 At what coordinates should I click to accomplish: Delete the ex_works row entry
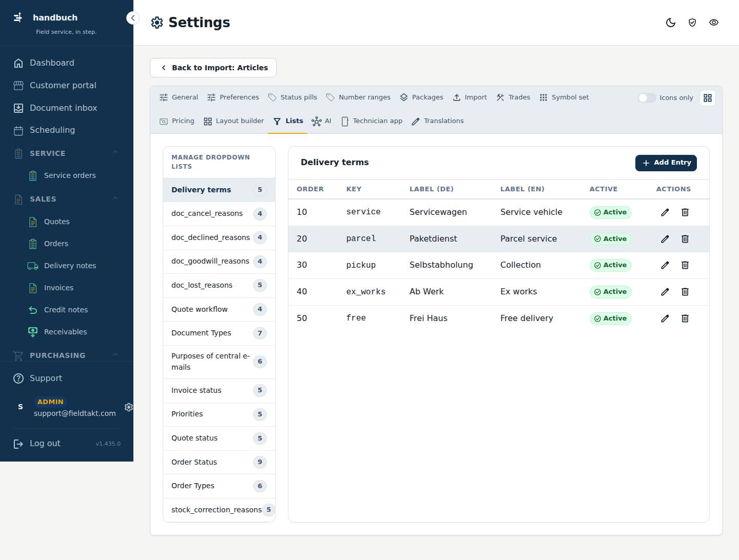coord(685,292)
